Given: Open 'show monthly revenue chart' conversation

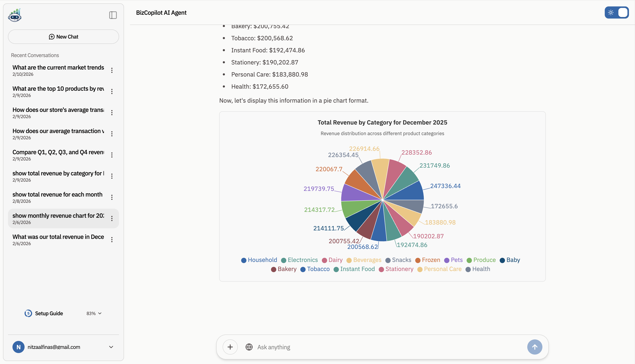Looking at the screenshot, I should click(58, 218).
